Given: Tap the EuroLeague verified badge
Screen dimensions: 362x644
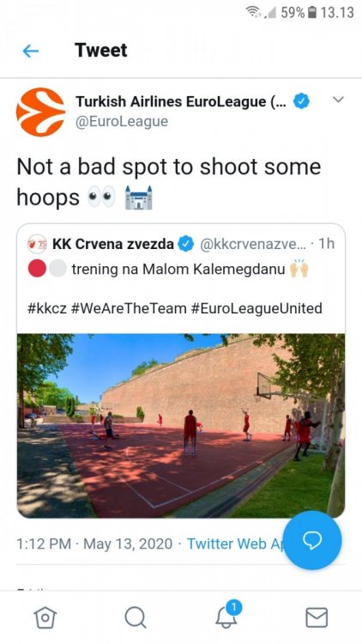Looking at the screenshot, I should point(301,101).
